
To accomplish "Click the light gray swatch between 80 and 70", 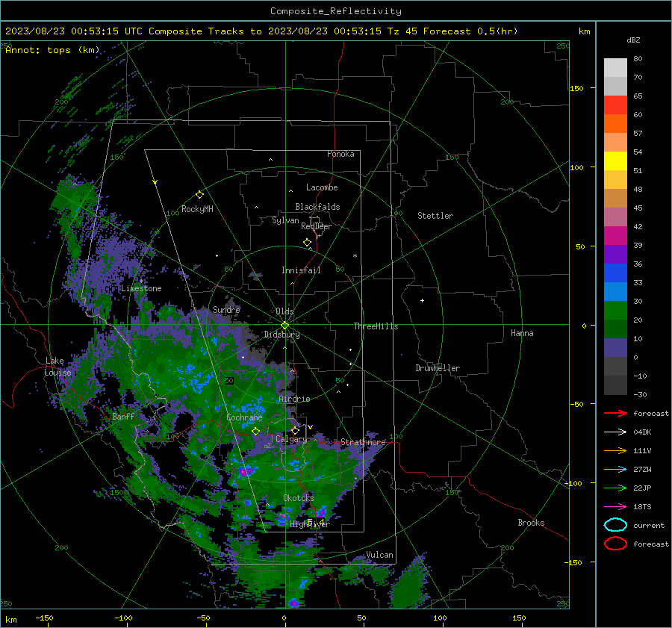I will [615, 68].
